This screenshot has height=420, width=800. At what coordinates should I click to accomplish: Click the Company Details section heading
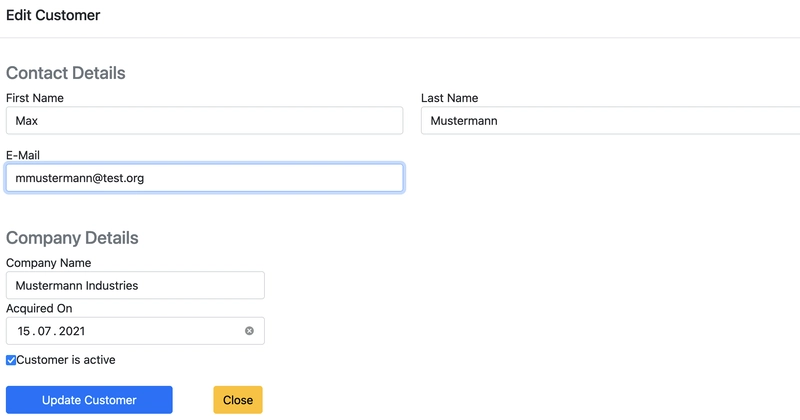(72, 238)
